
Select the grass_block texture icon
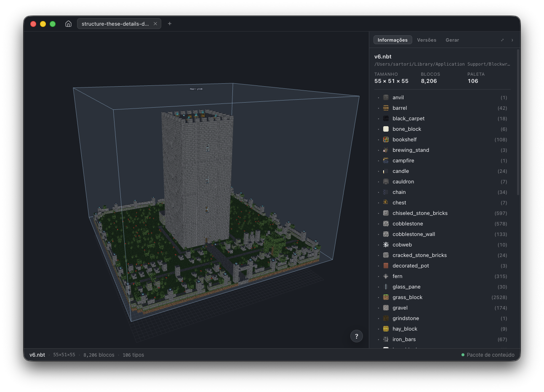tap(386, 297)
